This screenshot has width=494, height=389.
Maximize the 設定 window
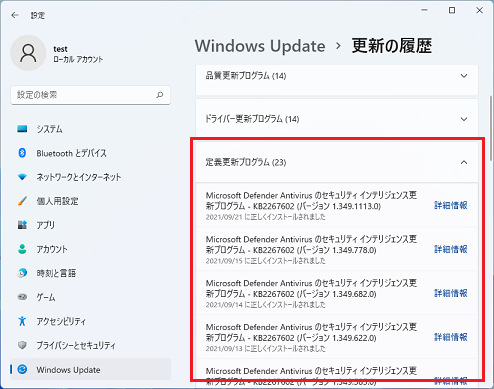pos(452,10)
